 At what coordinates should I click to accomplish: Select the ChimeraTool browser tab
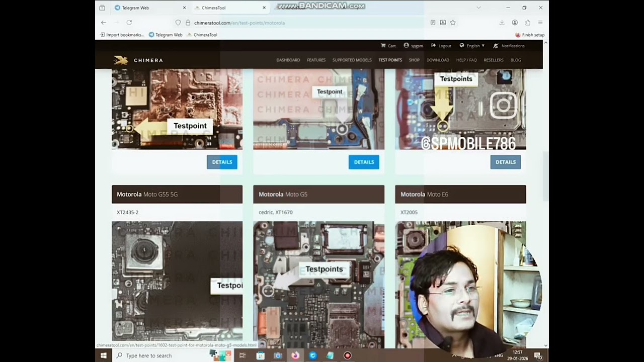230,8
